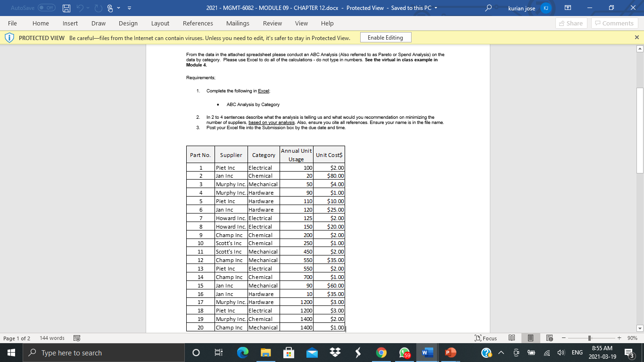Expand the Undo history dropdown arrow

pos(87,8)
